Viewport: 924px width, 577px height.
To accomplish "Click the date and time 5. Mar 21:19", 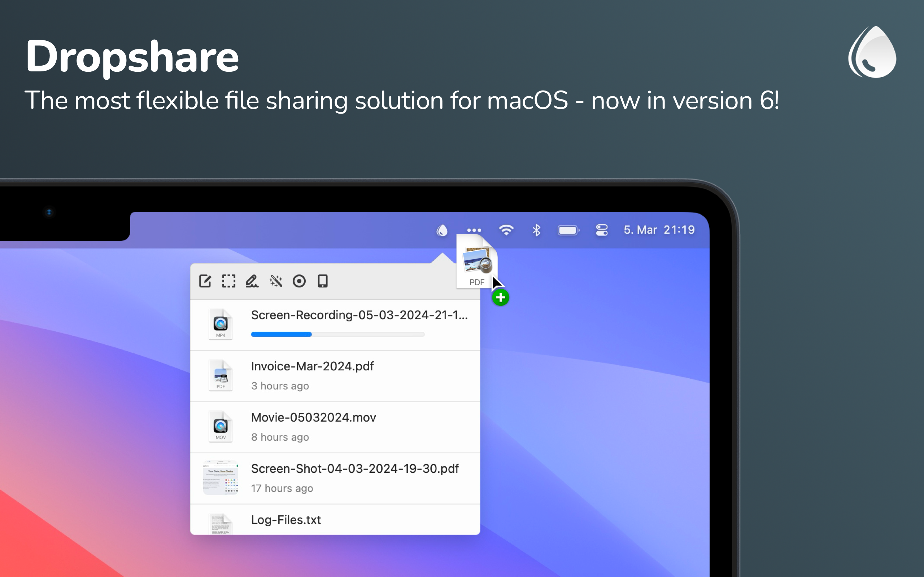I will 659,230.
